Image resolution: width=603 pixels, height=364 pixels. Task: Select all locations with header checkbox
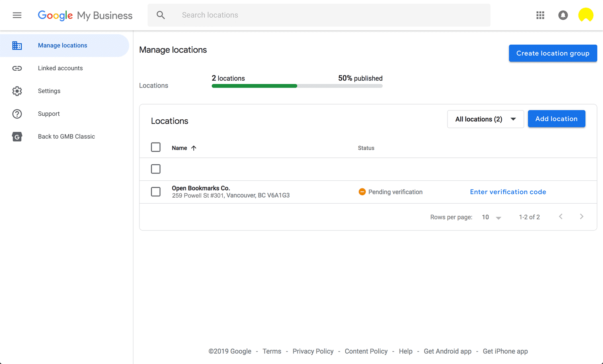click(156, 147)
